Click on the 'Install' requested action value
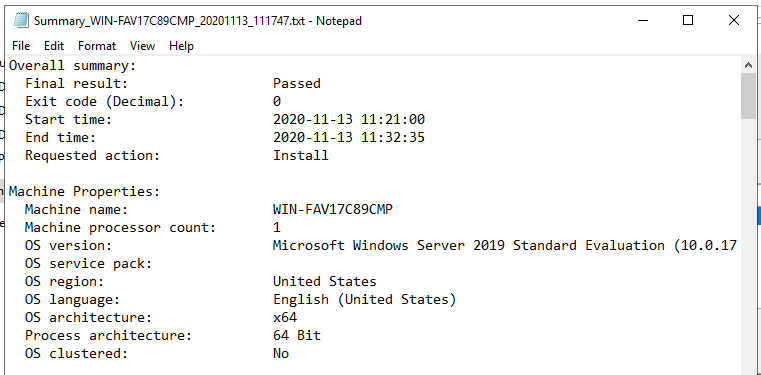 pyautogui.click(x=300, y=156)
